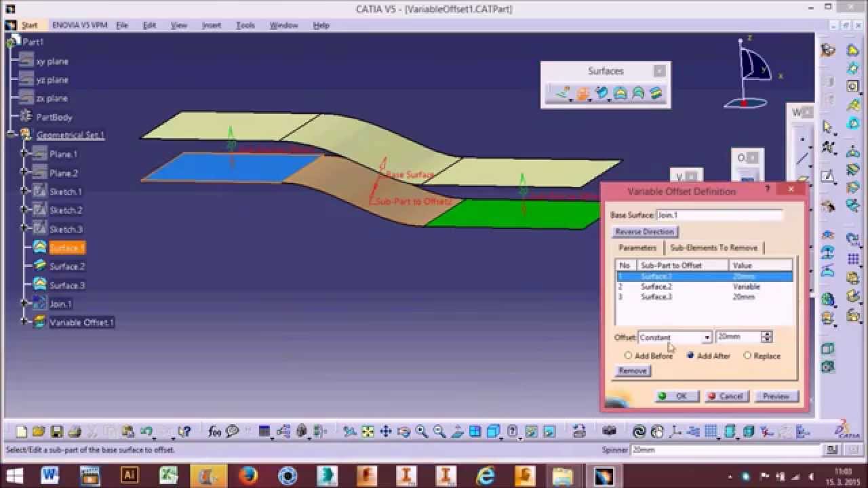Click the Work on Support grid icon

pos(711,431)
